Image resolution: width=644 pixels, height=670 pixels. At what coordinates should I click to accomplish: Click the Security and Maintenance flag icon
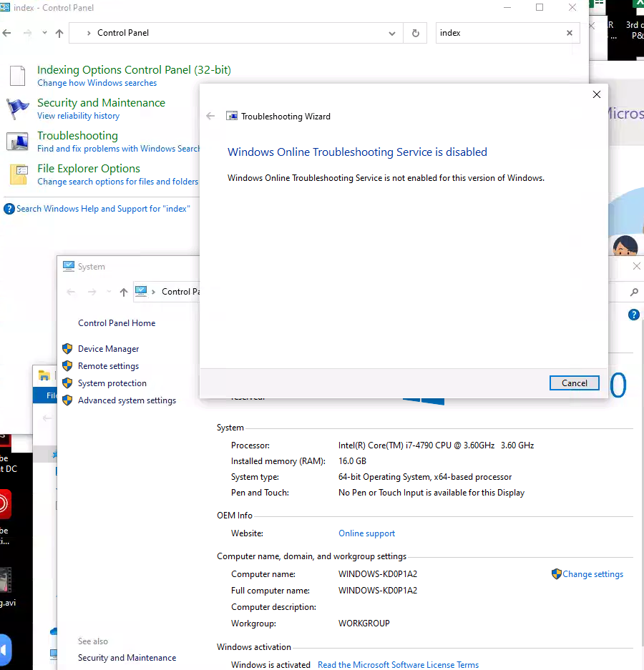tap(18, 109)
